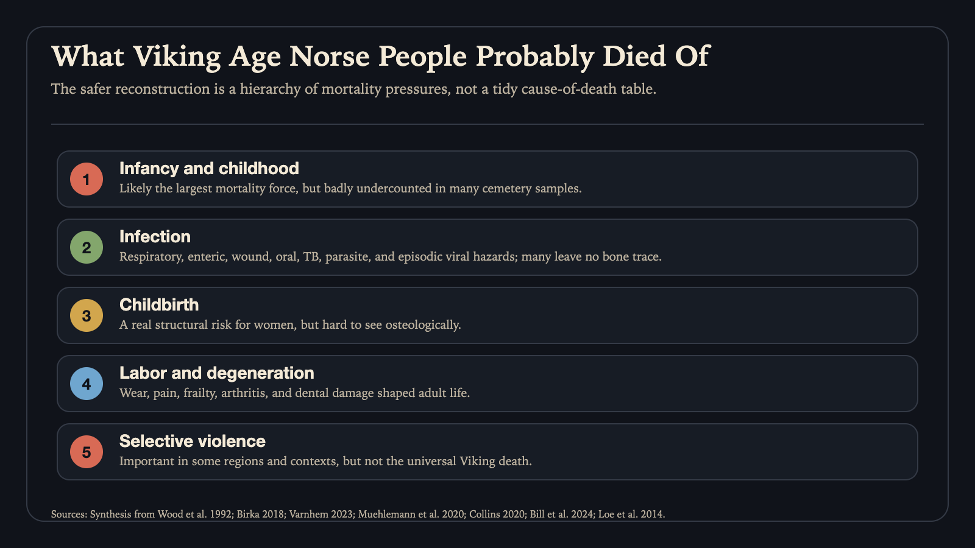Click the blue number 4 circle badge
Viewport: 977px width, 550px height.
click(86, 384)
